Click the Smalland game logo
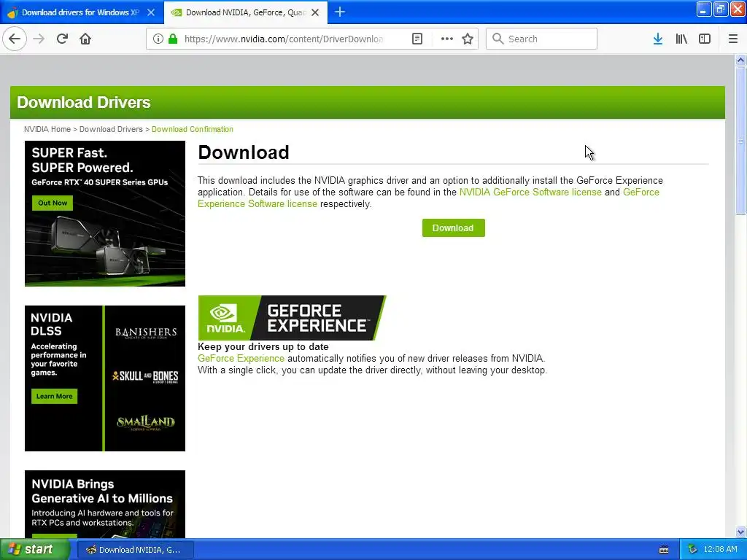 146,422
